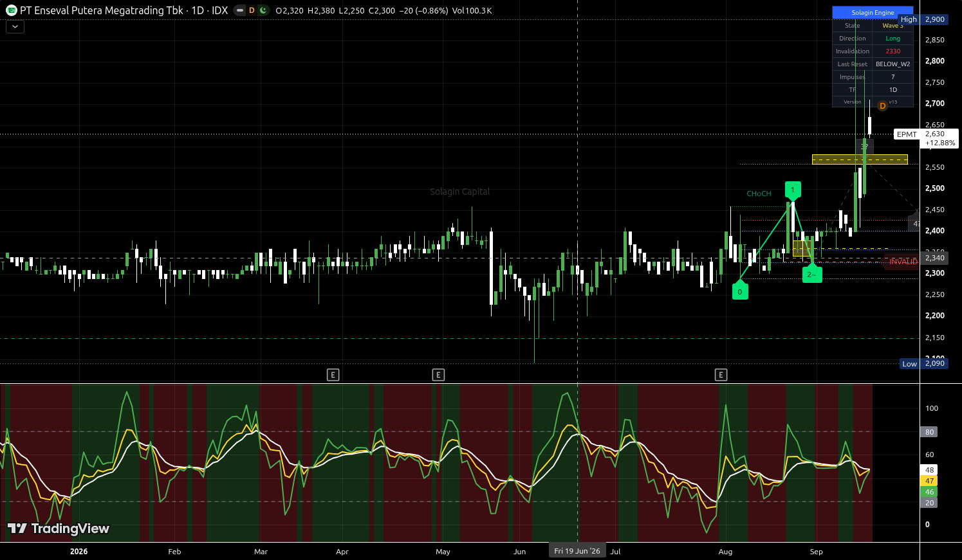The width and height of the screenshot is (962, 560).
Task: Click the grey 80 overbought level label
Action: pos(929,432)
